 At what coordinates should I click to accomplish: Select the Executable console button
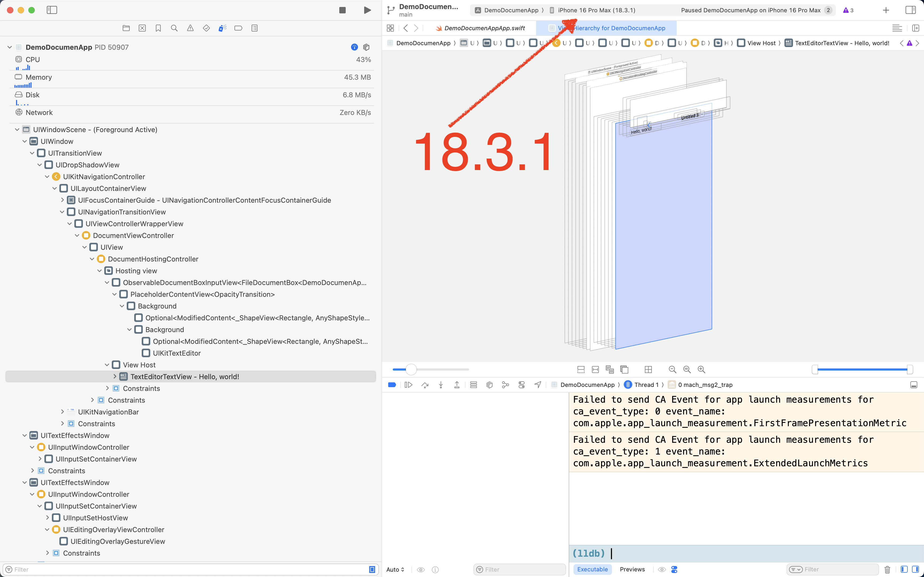click(592, 569)
